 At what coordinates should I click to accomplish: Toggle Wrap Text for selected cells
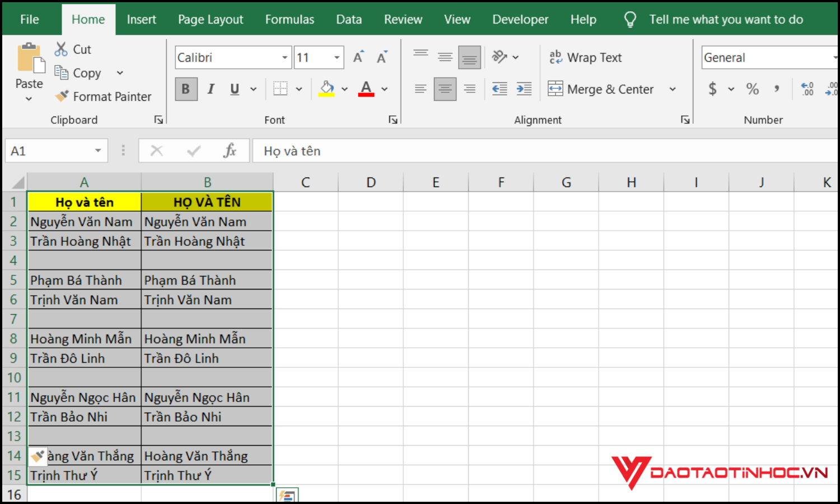[585, 57]
